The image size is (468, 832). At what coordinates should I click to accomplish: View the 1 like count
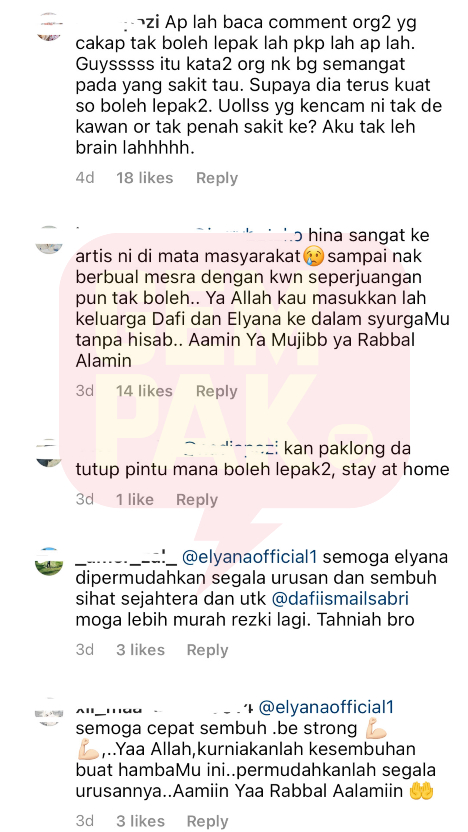click(135, 499)
